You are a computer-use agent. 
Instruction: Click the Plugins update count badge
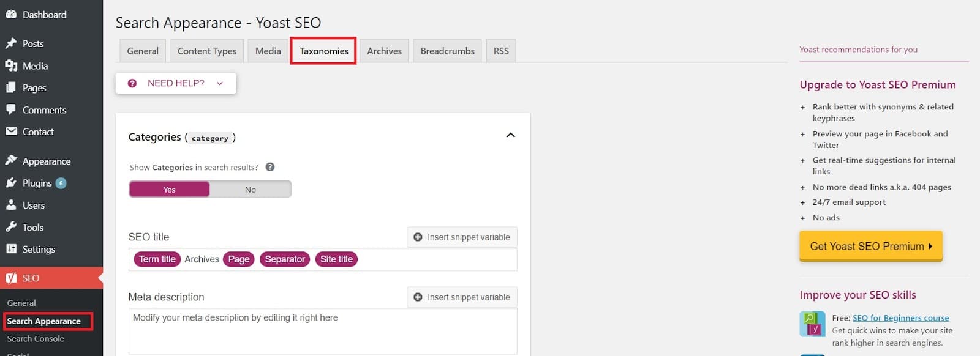click(61, 183)
